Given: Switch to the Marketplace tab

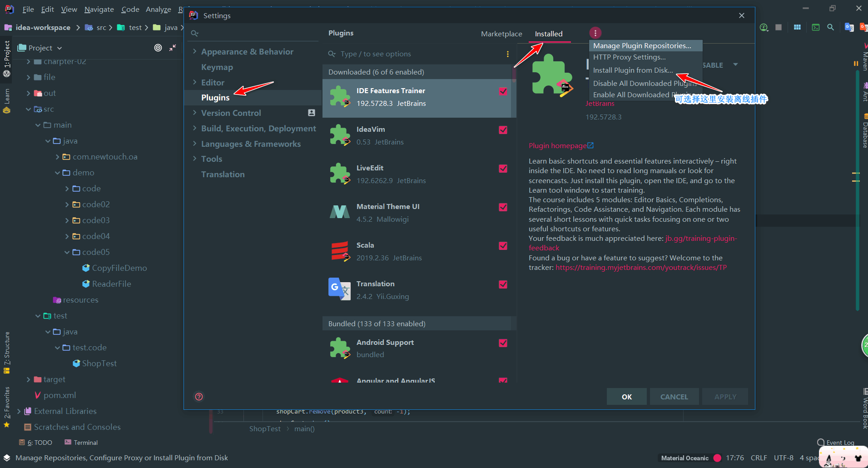Looking at the screenshot, I should [x=501, y=34].
